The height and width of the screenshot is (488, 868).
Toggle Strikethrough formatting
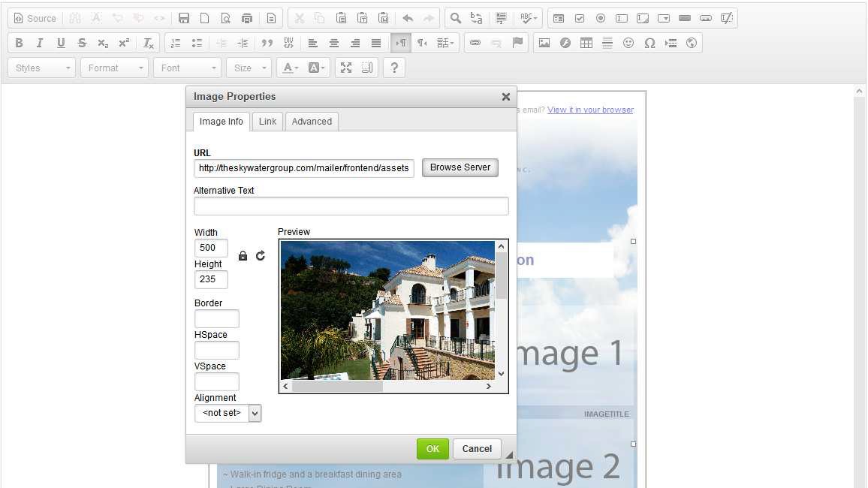[x=82, y=43]
